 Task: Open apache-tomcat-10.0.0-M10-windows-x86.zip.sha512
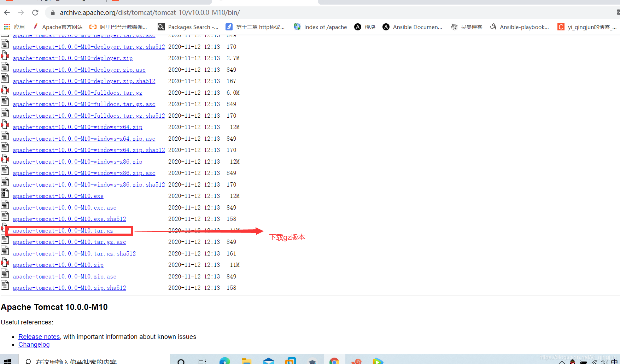click(x=89, y=184)
